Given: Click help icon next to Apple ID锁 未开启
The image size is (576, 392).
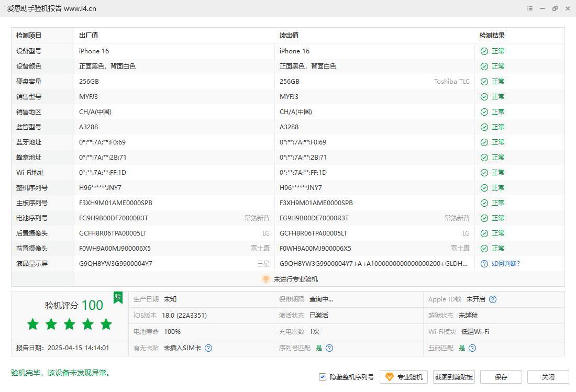Looking at the screenshot, I should (493, 299).
